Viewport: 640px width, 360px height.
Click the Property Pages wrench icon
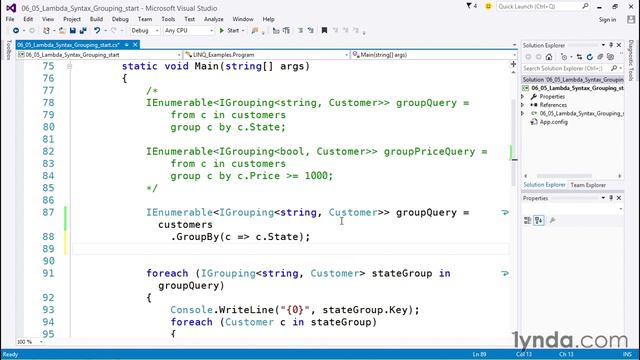tap(553, 220)
